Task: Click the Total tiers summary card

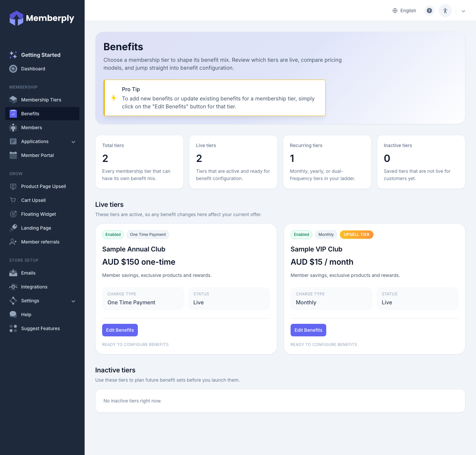Action: tap(139, 162)
